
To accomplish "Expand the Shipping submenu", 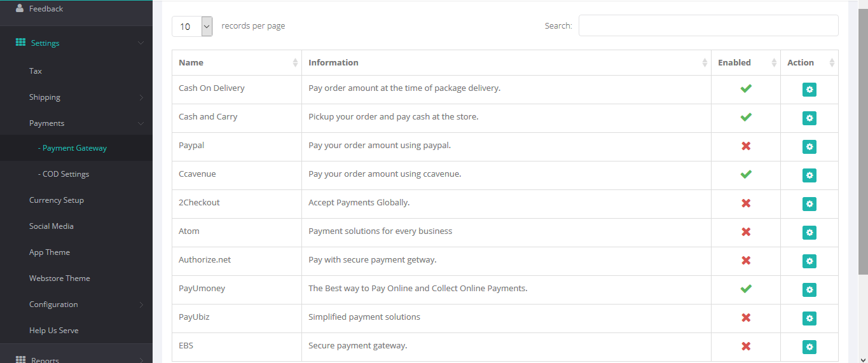I will [141, 97].
